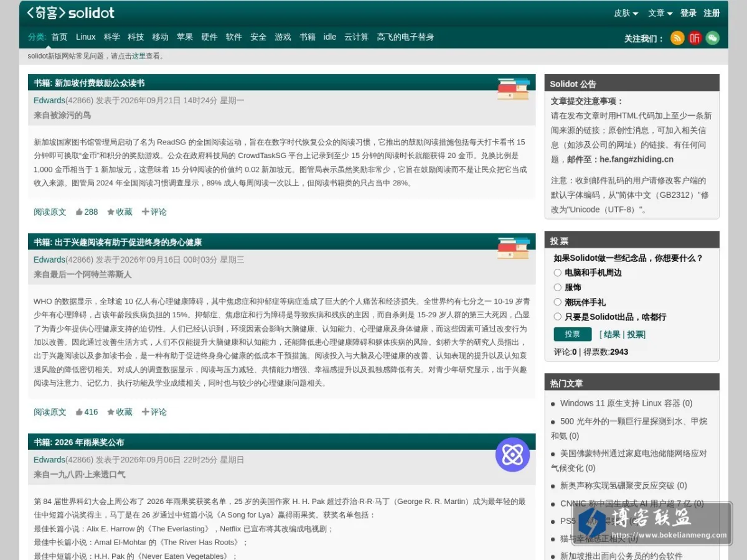Image resolution: width=747 pixels, height=560 pixels.
Task: Select radio option 服饰
Action: tap(558, 287)
